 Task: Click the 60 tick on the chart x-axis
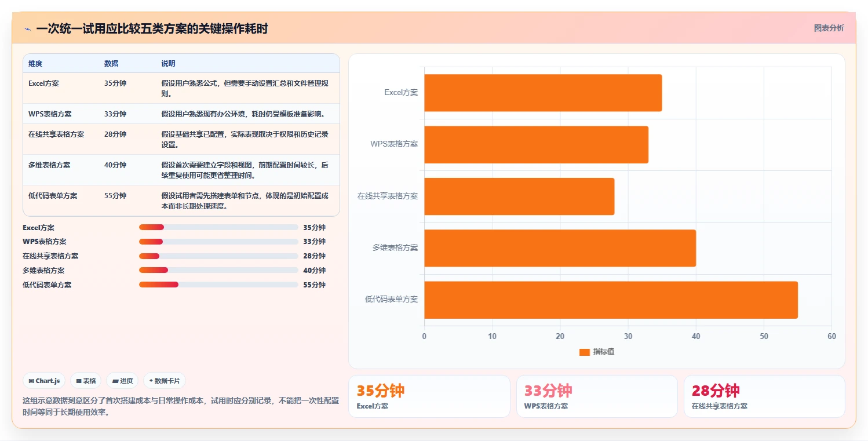[x=831, y=337]
